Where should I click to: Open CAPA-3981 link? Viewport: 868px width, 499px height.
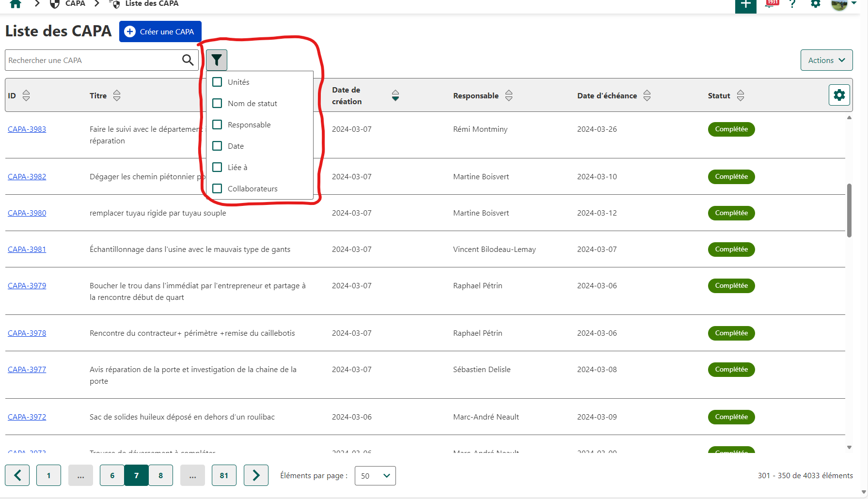tap(27, 249)
